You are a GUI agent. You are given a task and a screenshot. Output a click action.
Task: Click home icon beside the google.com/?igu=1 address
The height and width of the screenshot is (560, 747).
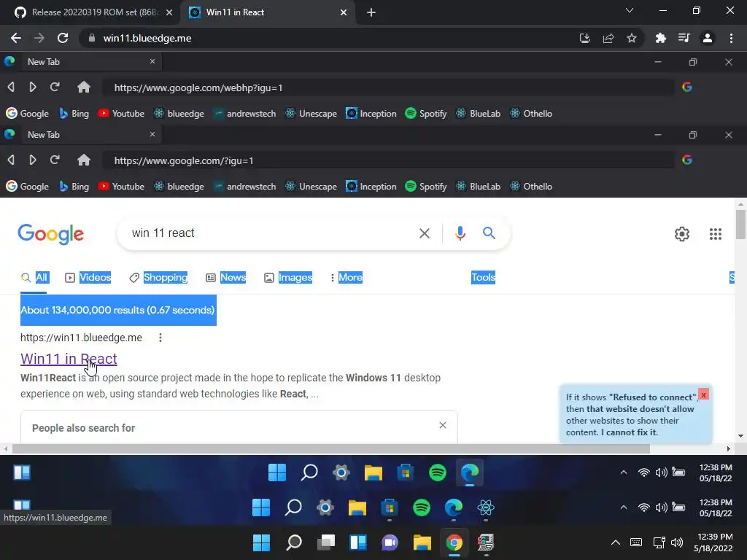84,160
